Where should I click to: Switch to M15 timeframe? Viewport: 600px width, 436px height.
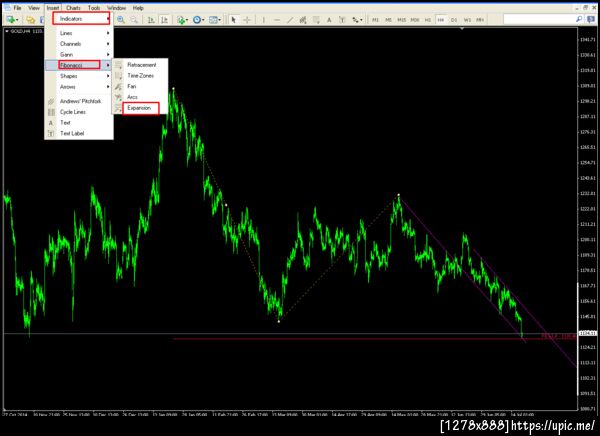click(x=401, y=20)
